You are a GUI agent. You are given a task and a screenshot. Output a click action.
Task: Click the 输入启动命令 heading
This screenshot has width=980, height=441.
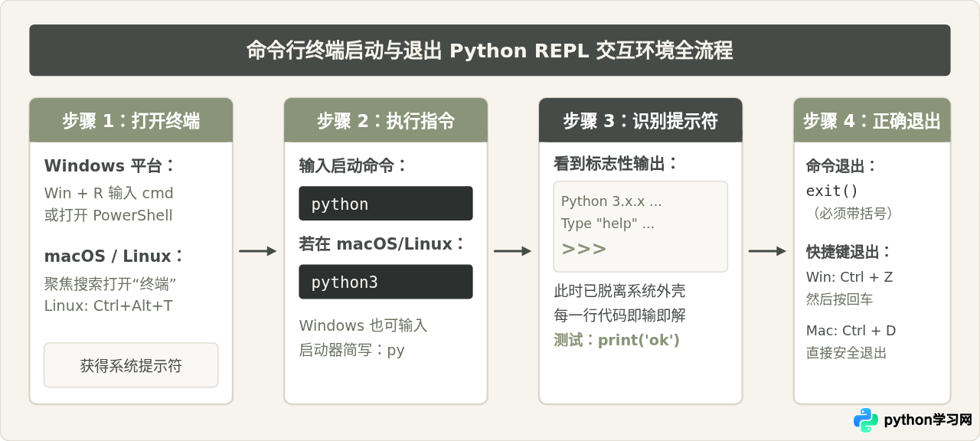[x=353, y=165]
